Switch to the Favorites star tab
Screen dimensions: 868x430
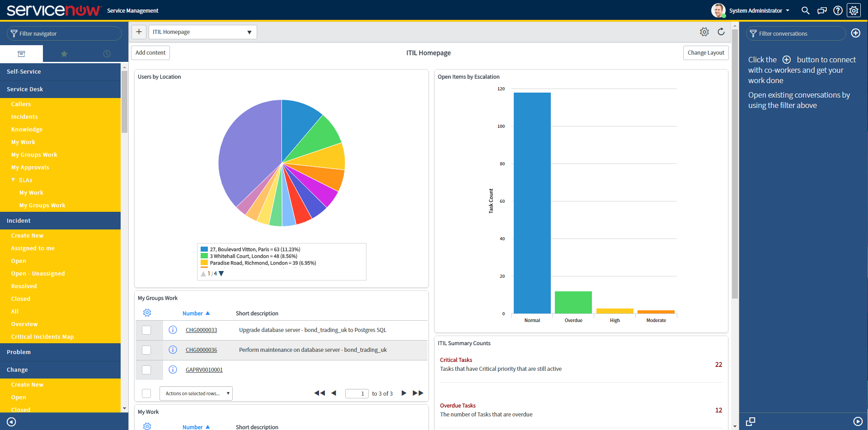(64, 53)
